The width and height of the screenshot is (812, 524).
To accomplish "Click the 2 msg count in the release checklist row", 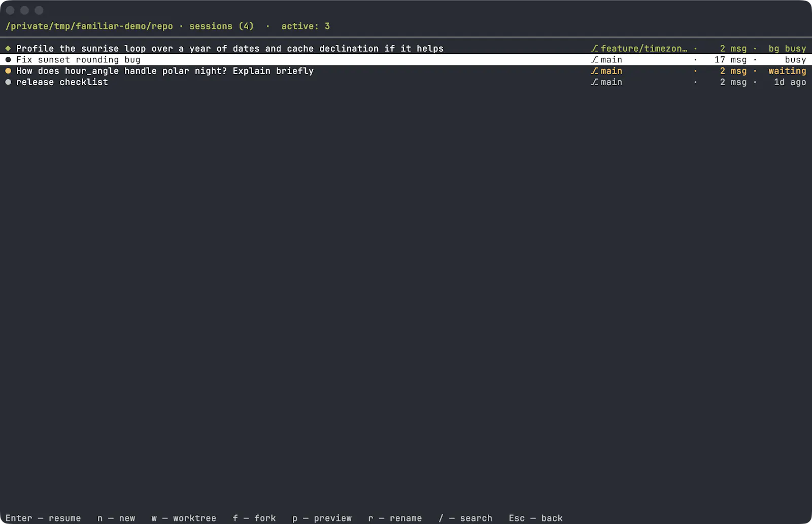I will 733,82.
